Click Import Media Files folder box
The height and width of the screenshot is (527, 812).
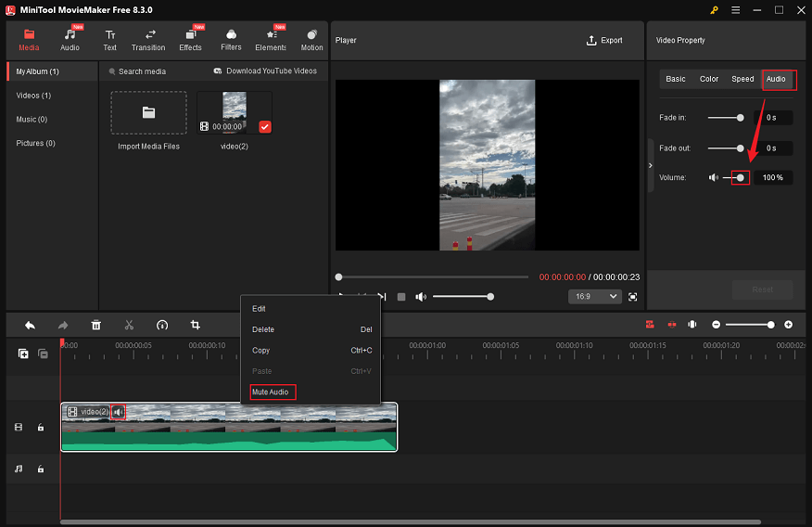pyautogui.click(x=148, y=113)
